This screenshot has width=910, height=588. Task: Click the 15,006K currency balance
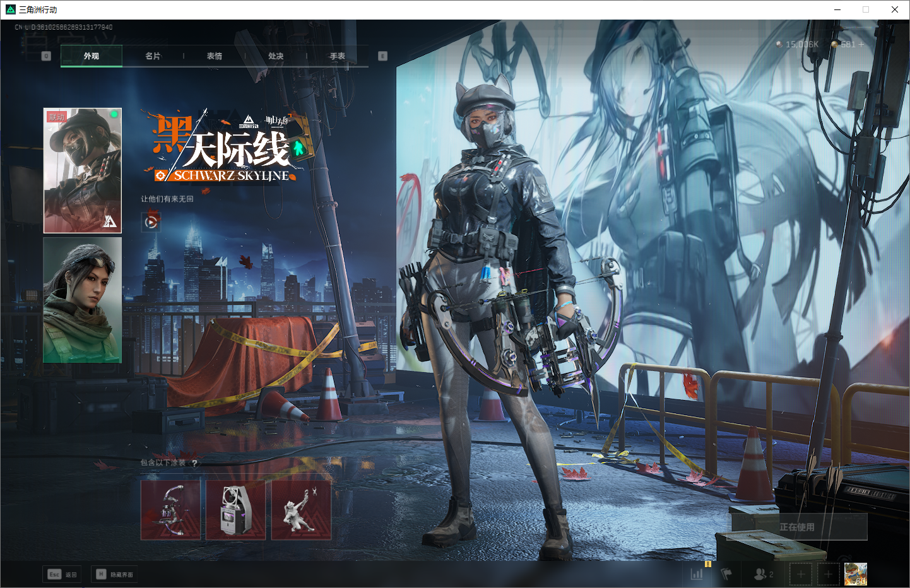[797, 44]
